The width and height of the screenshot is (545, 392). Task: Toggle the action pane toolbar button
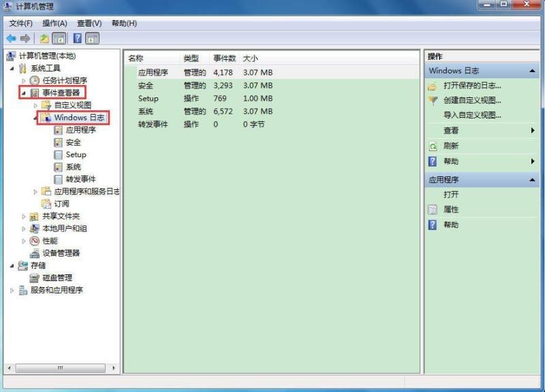[x=93, y=39]
